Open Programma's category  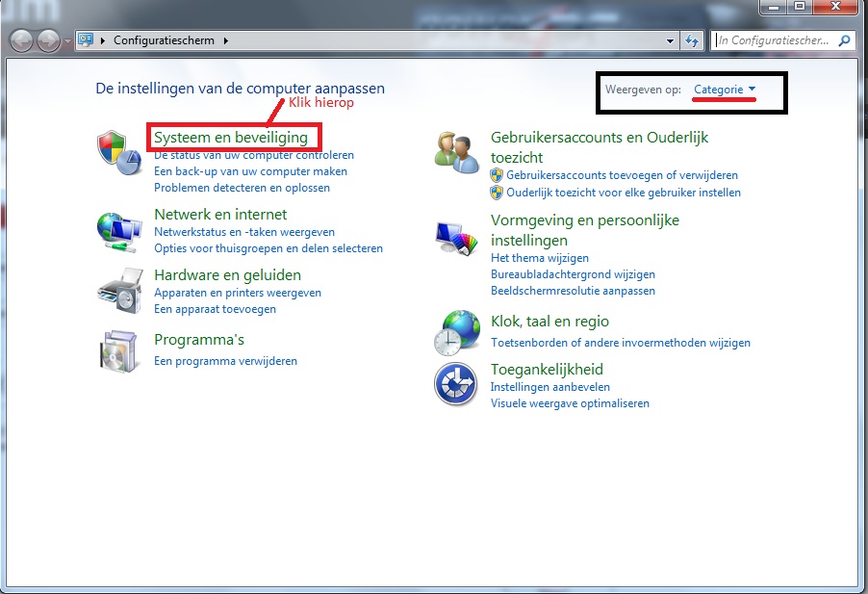coord(199,340)
